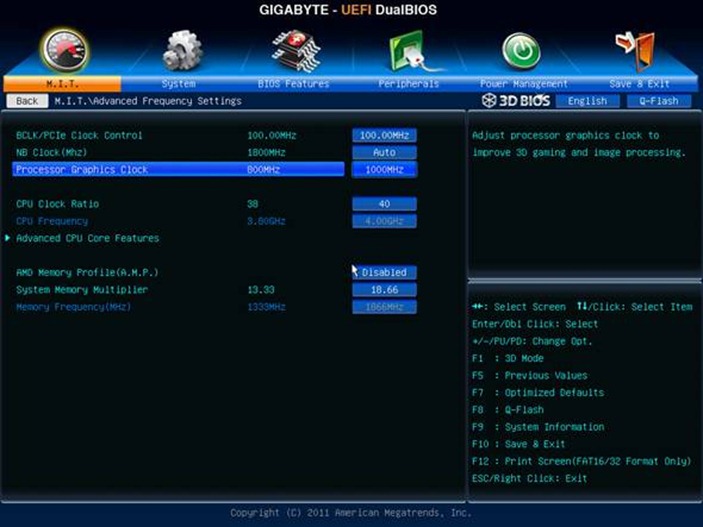The width and height of the screenshot is (703, 527).
Task: Select the BCLK/PCIe Clock Control label
Action: click(79, 135)
